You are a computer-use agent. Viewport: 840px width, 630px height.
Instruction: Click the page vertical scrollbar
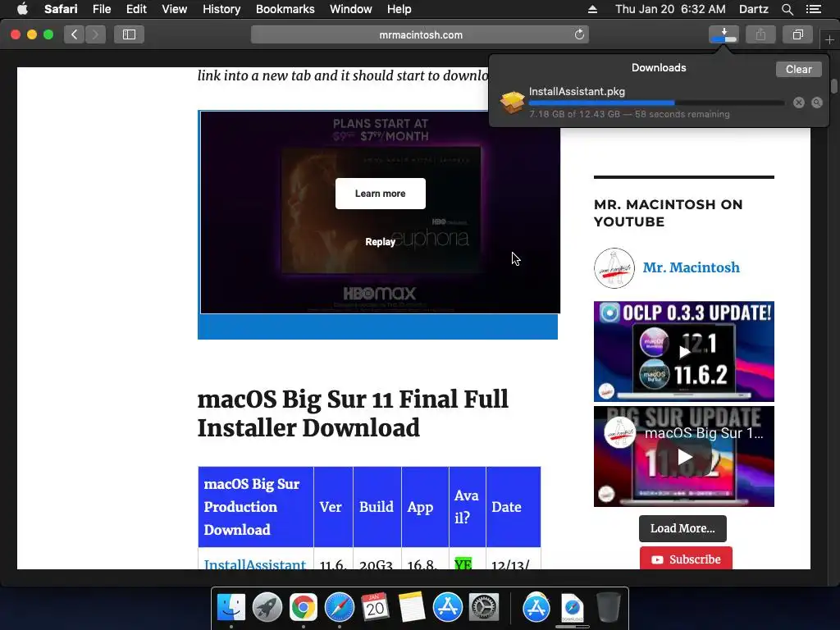834,86
